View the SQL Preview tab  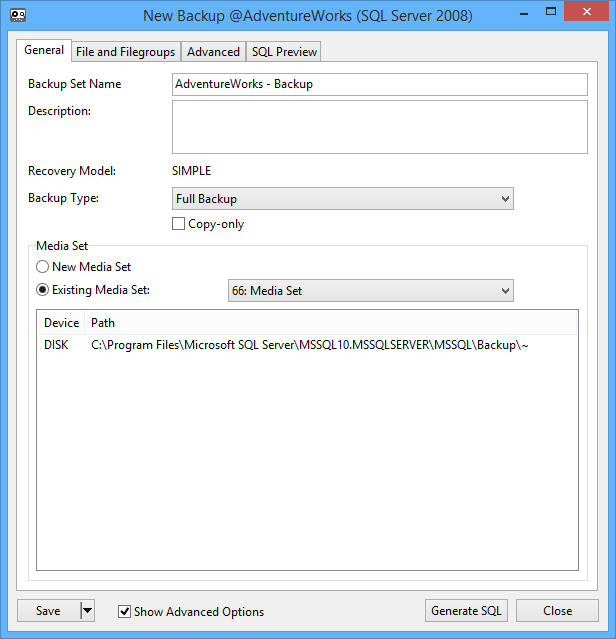284,52
